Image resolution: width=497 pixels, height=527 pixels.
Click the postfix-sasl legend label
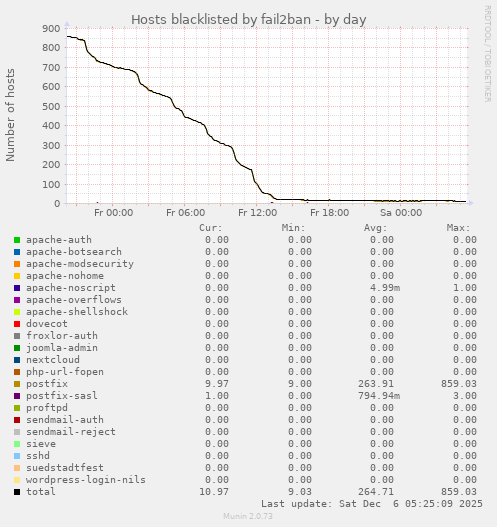point(62,396)
